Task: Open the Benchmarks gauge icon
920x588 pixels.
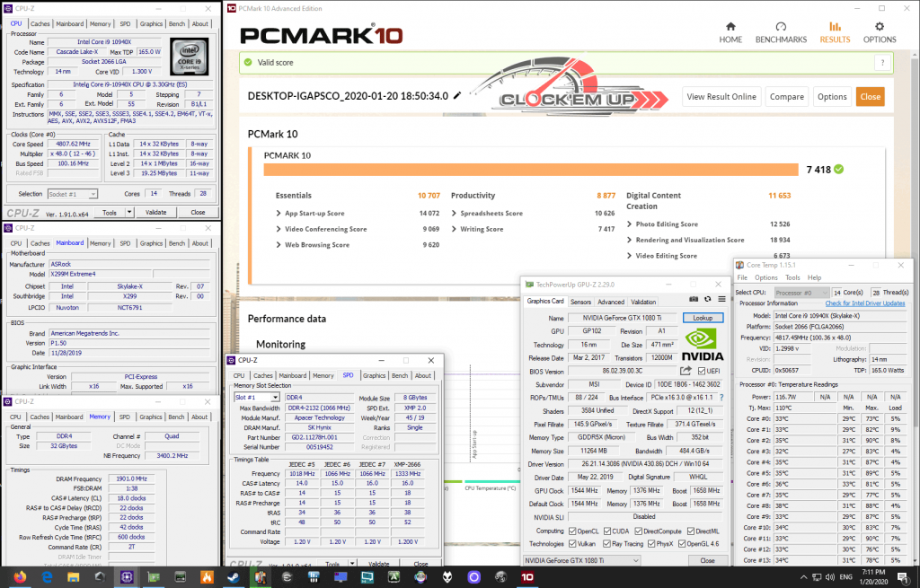Action: click(x=781, y=26)
